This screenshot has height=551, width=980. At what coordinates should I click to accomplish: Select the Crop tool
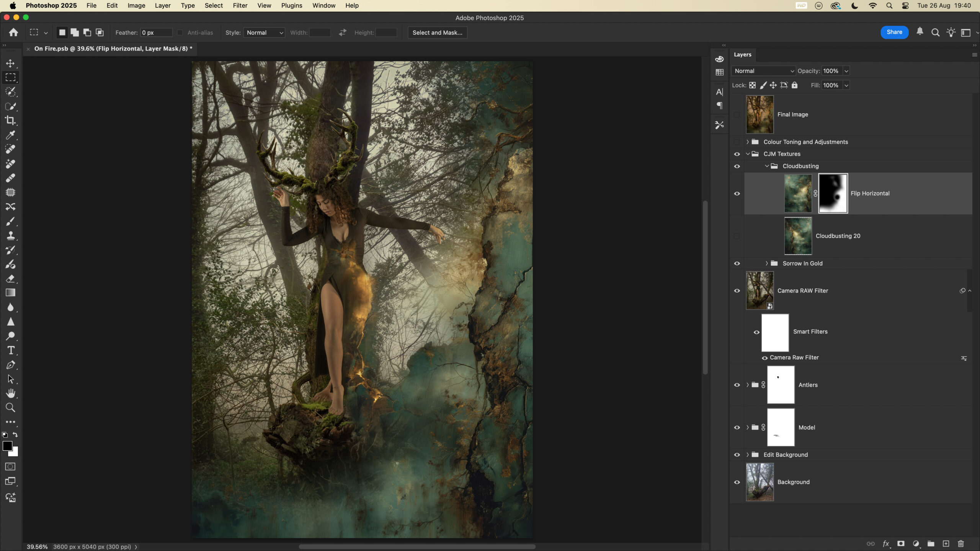pos(10,121)
